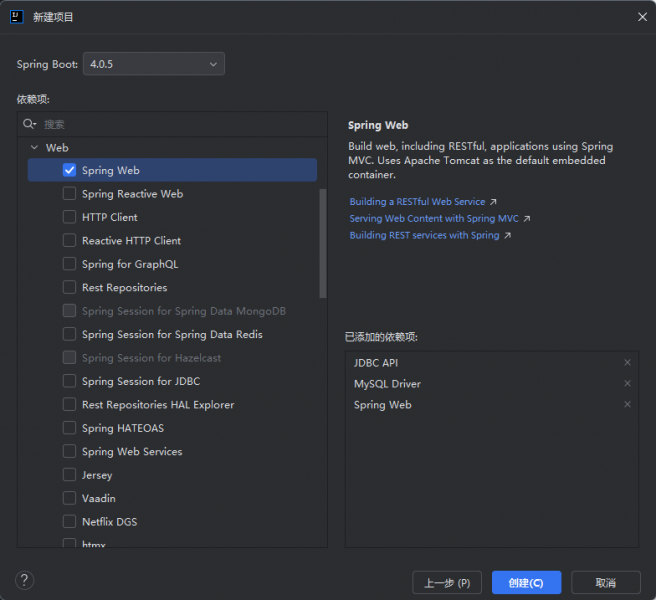Open external arrow of Spring MVC link
This screenshot has height=600, width=656.
[527, 219]
